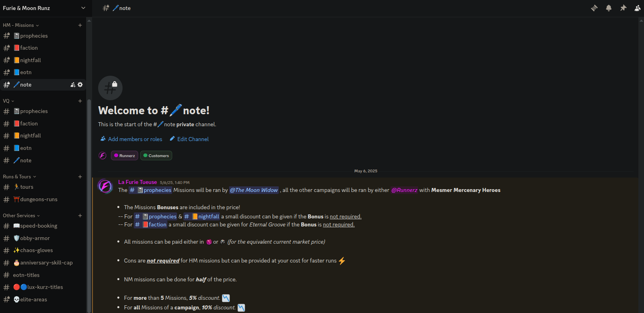This screenshot has height=313, width=644.
Task: Open the dungeons-runs channel
Action: point(38,199)
